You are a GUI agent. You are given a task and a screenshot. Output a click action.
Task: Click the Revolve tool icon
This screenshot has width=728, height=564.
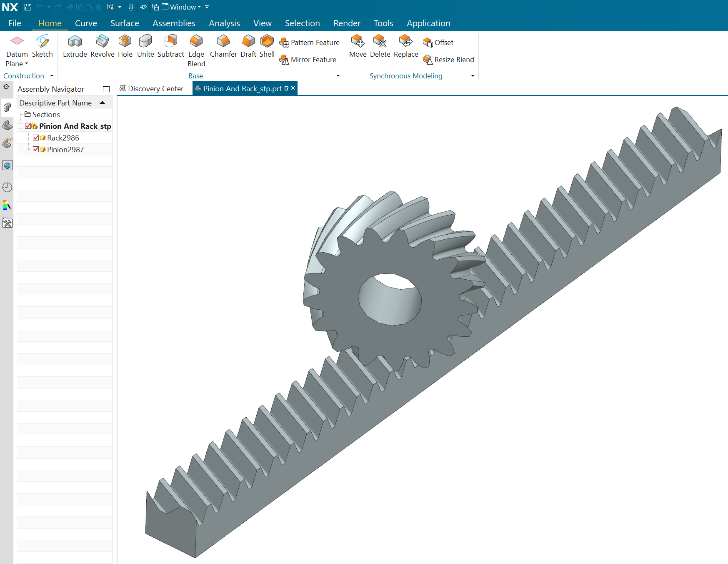(x=102, y=46)
